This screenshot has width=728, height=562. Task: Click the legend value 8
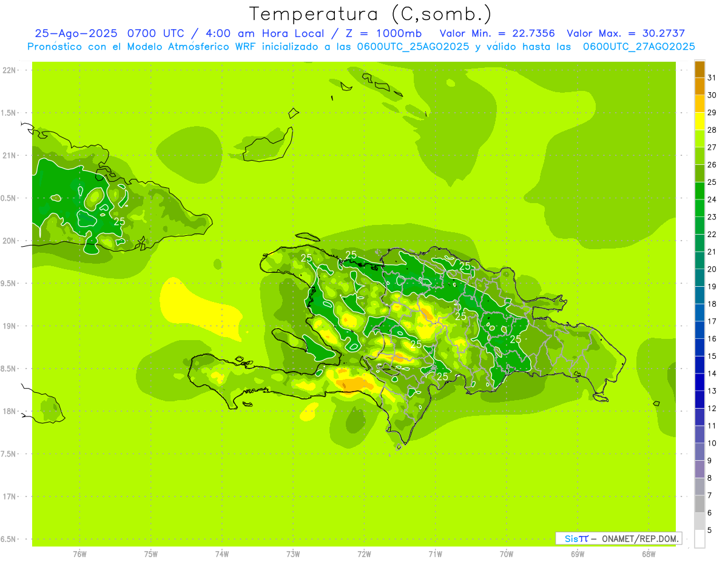click(x=710, y=478)
